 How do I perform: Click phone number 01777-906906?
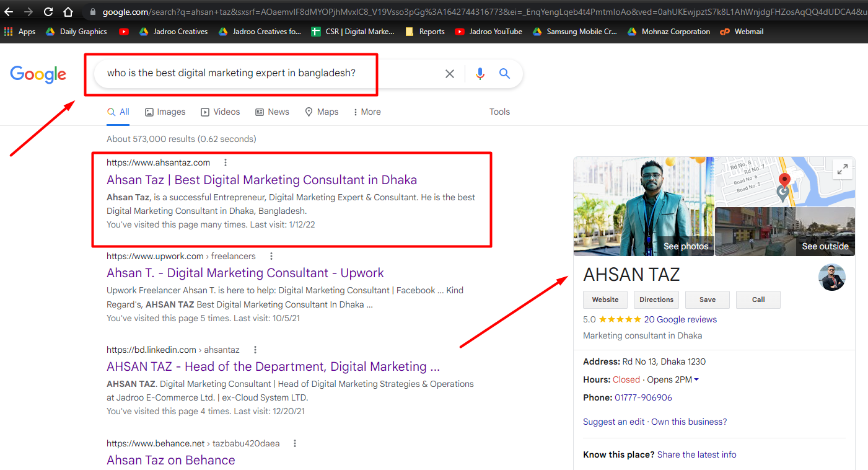tap(643, 397)
